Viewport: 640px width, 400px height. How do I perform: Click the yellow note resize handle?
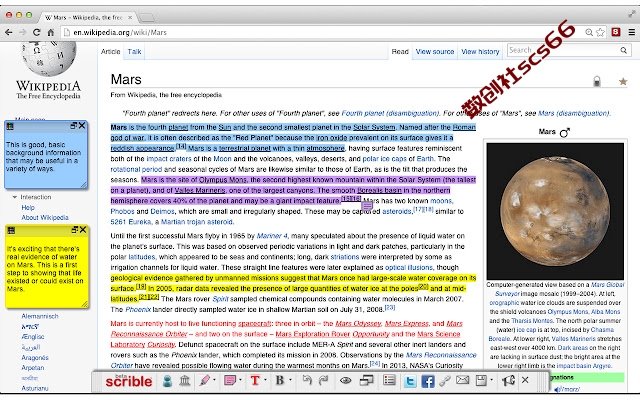click(84, 304)
